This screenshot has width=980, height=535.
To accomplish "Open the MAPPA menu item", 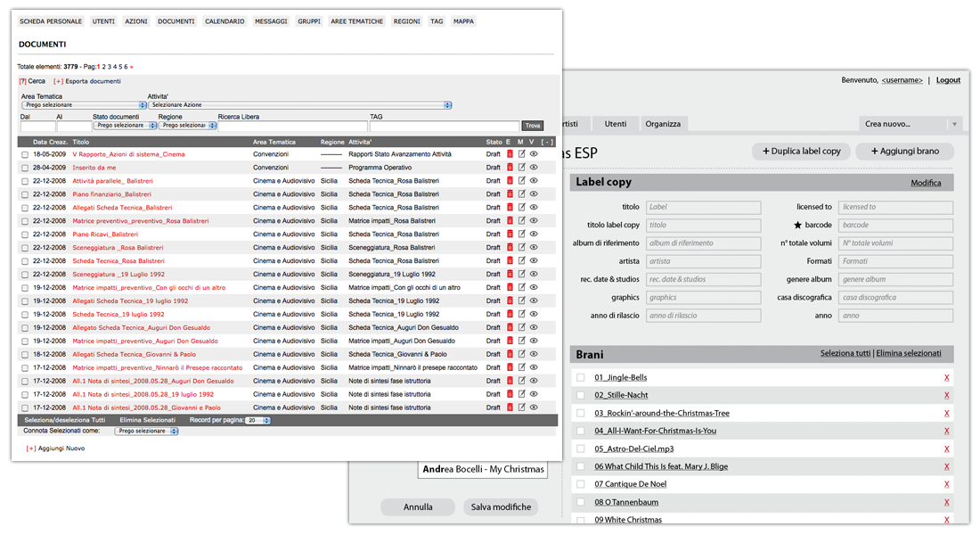I will 464,21.
